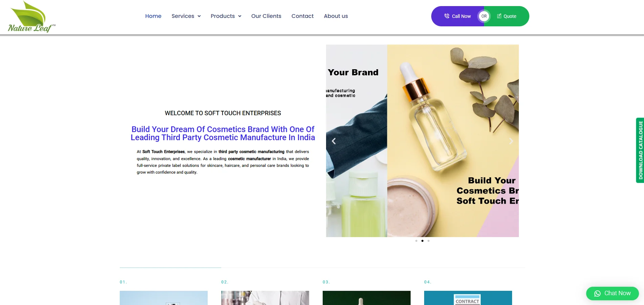
Task: Select the first carousel pagination dot
Action: coord(416,241)
